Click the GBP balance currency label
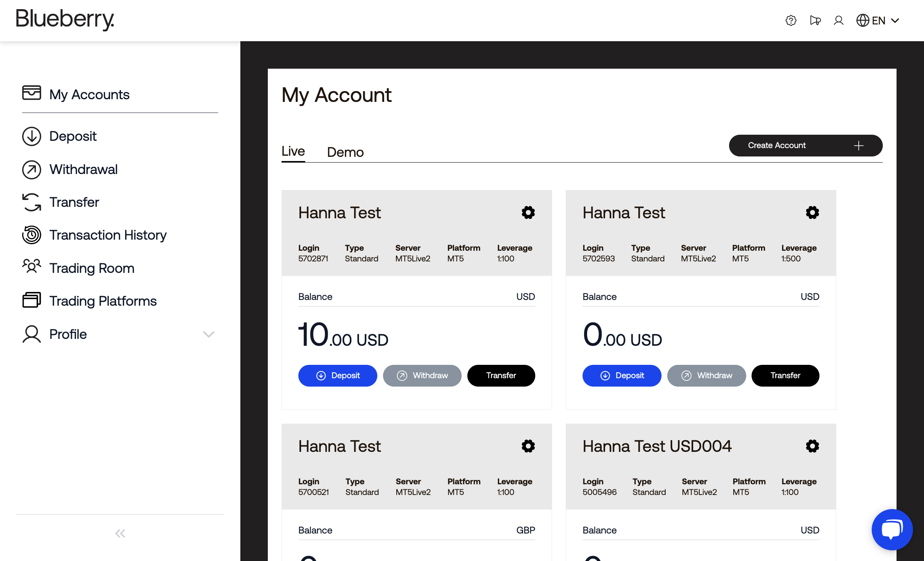 click(x=525, y=530)
